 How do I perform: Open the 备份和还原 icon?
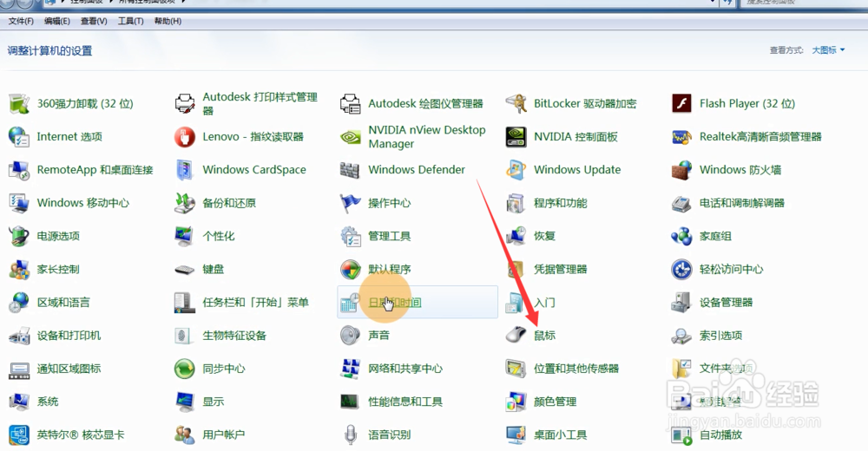(x=185, y=203)
